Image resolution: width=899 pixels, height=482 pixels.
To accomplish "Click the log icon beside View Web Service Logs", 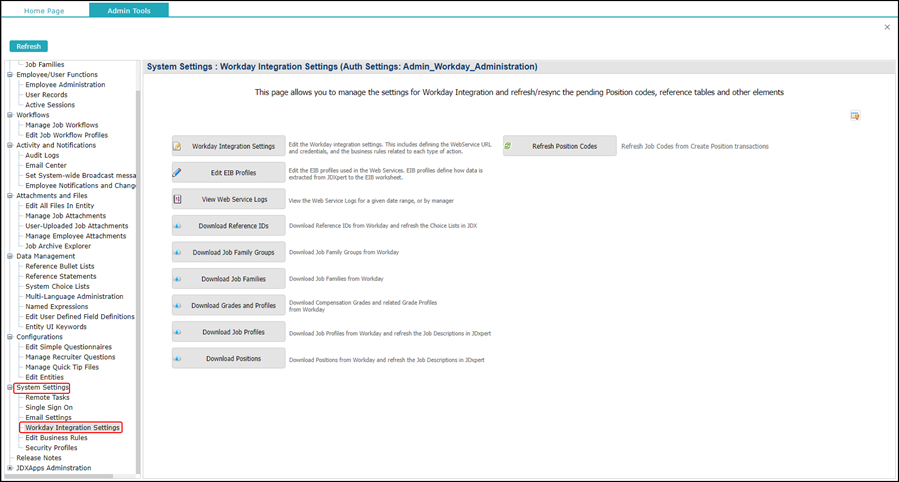I will click(x=177, y=199).
